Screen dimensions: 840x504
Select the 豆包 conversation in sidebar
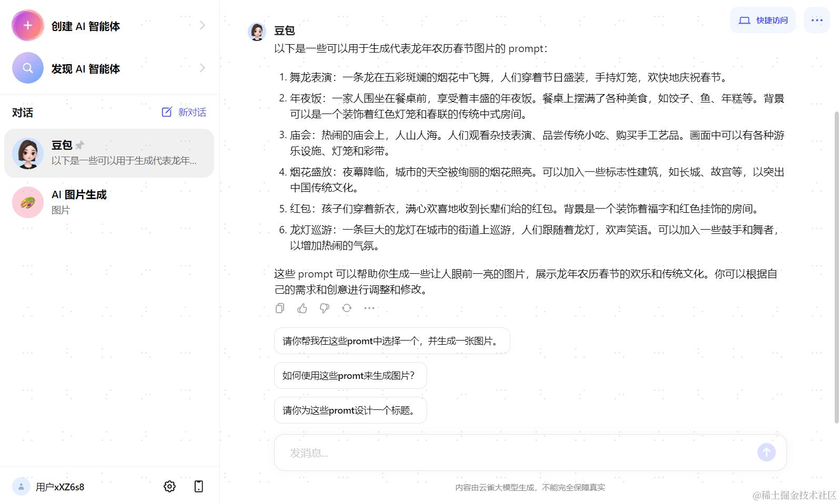click(x=109, y=153)
